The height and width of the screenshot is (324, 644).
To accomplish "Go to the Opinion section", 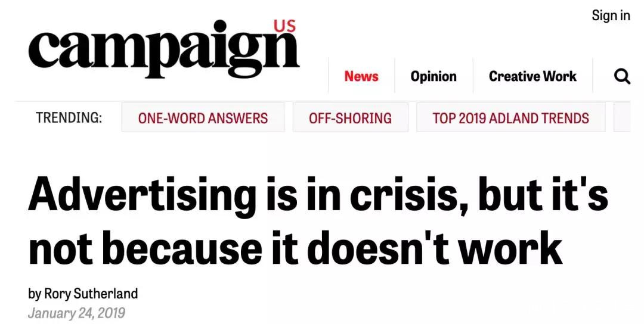I will pyautogui.click(x=434, y=76).
